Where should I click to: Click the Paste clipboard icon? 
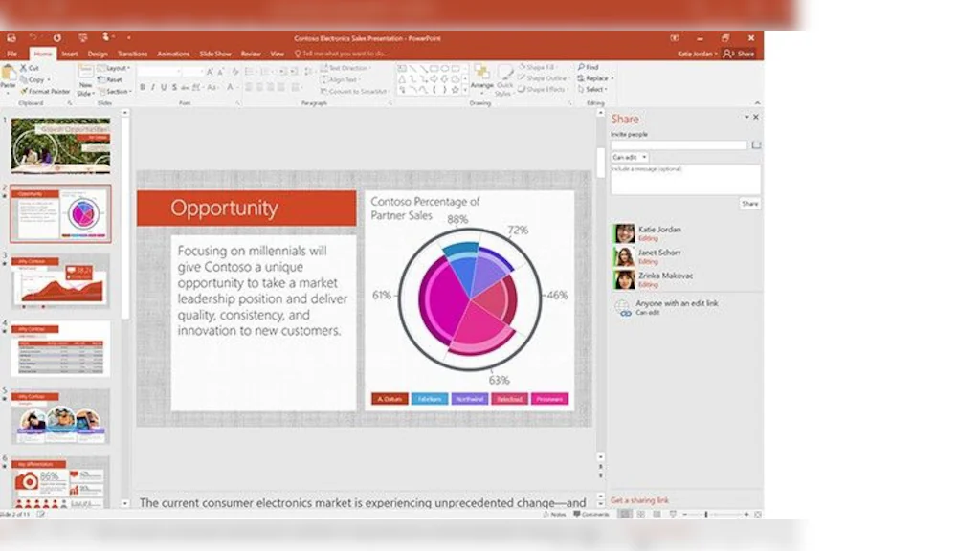(x=9, y=74)
